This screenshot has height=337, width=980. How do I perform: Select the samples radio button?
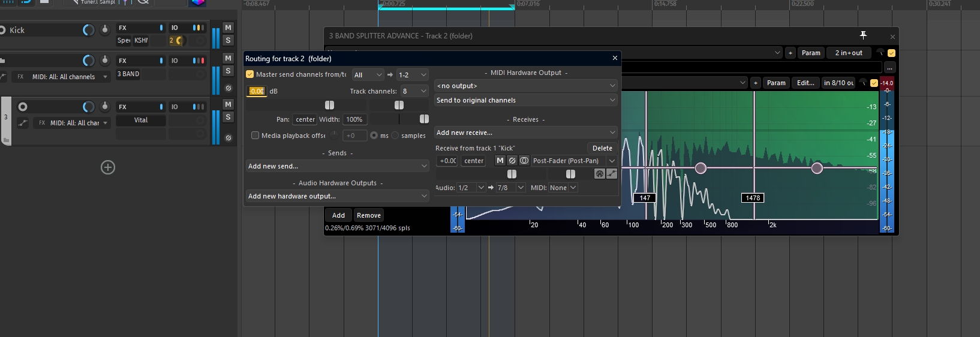395,136
